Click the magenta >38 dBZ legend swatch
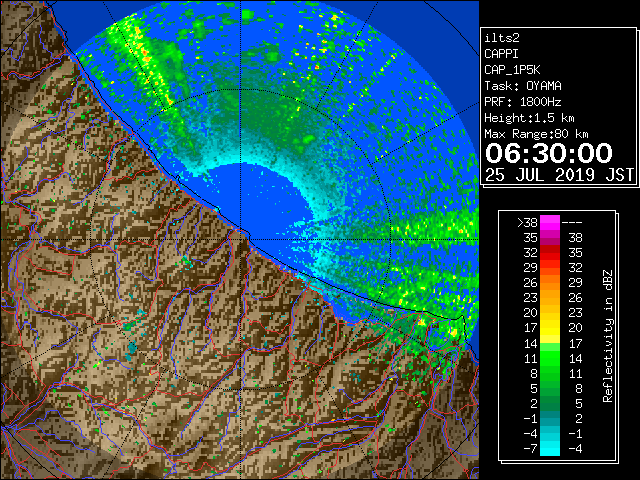This screenshot has width=640, height=480. click(550, 223)
